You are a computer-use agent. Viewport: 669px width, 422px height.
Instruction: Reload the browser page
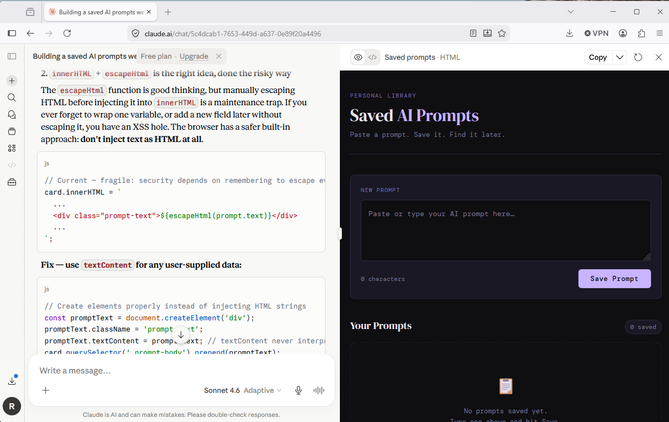(67, 33)
